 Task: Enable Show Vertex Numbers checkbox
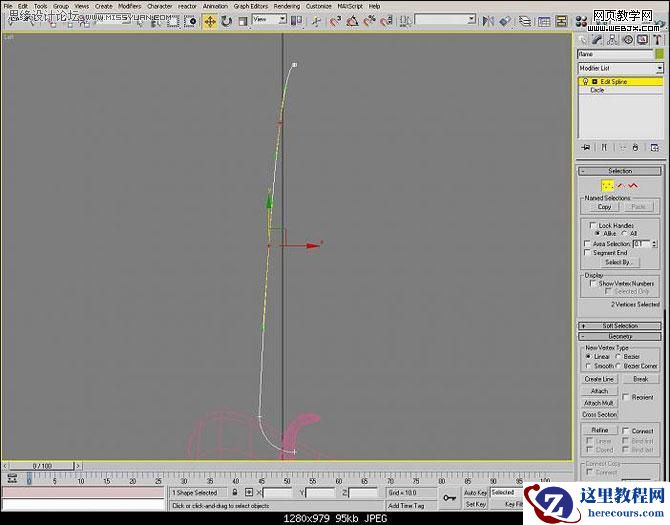[588, 283]
